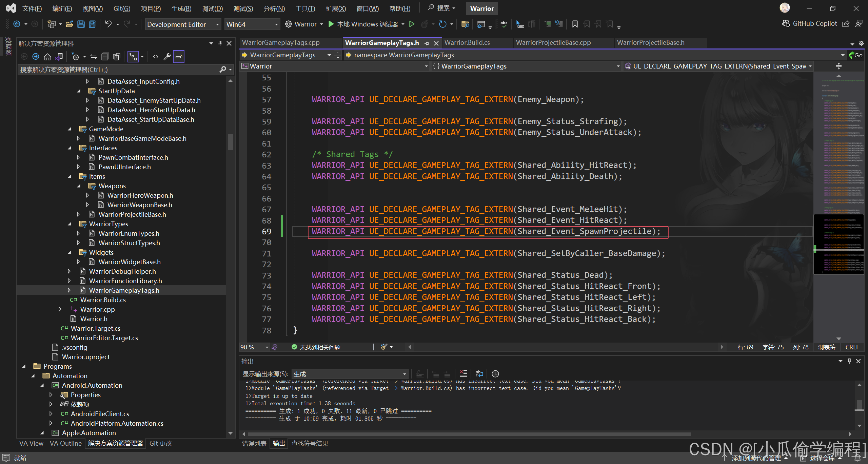868x464 pixels.
Task: Click the Open File folder icon
Action: click(x=70, y=24)
